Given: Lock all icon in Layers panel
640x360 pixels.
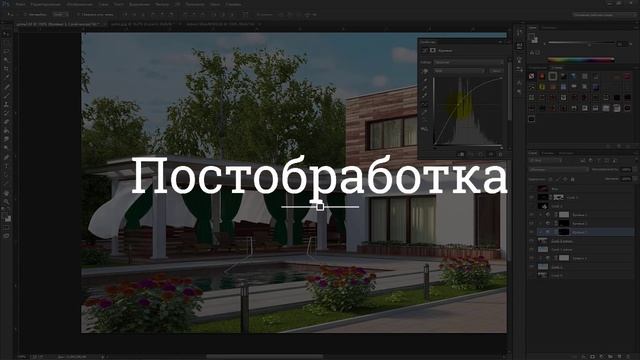Looking at the screenshot, I should (573, 179).
